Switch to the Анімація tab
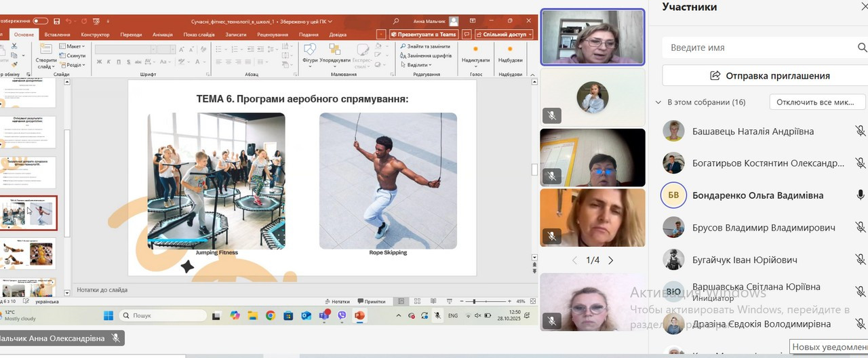 (162, 35)
